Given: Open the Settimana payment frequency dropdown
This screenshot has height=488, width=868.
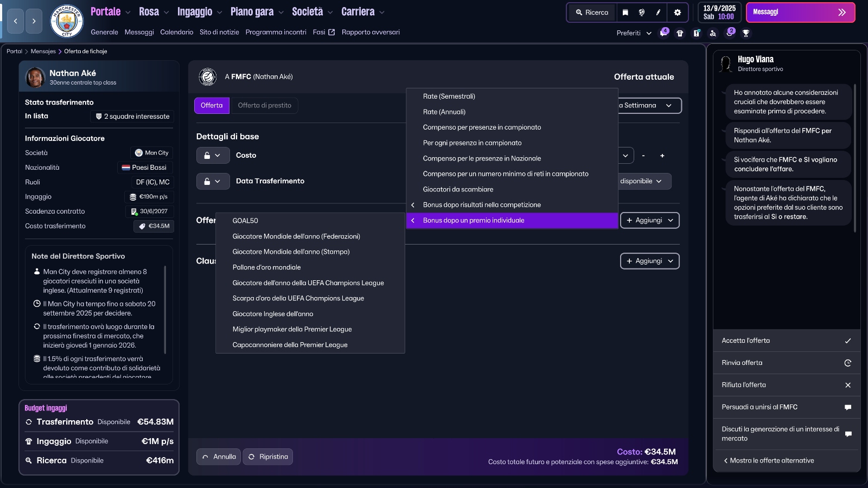Looking at the screenshot, I should 648,105.
